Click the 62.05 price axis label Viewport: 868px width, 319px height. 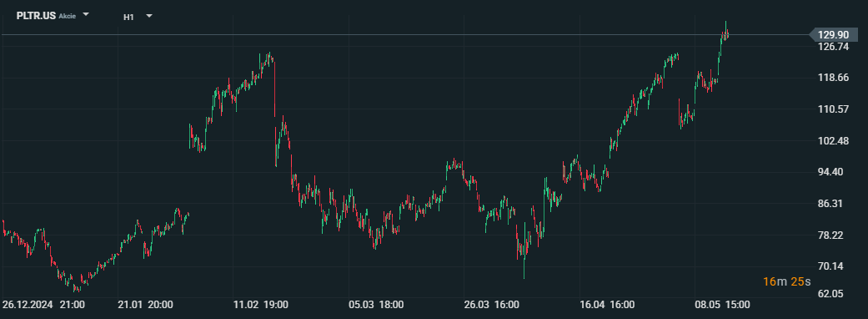coord(833,293)
